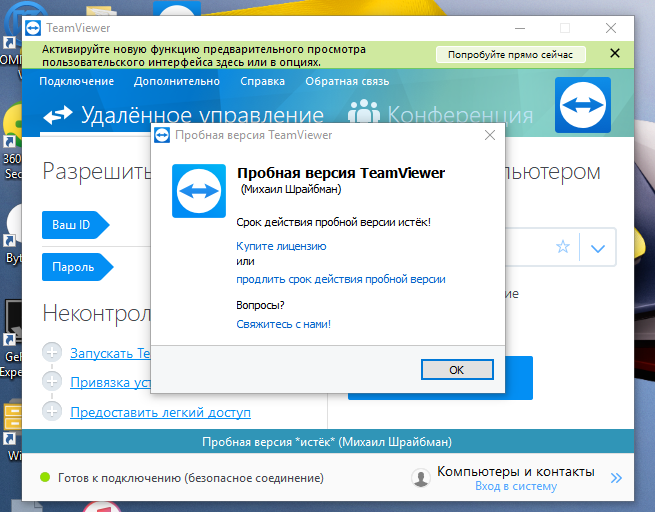655x512 pixels.
Task: Expand the partner ID dropdown arrow
Action: [x=598, y=248]
